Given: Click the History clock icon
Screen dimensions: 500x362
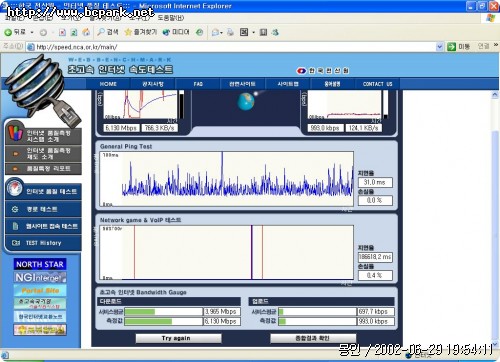Looking at the screenshot, I should coord(199,32).
